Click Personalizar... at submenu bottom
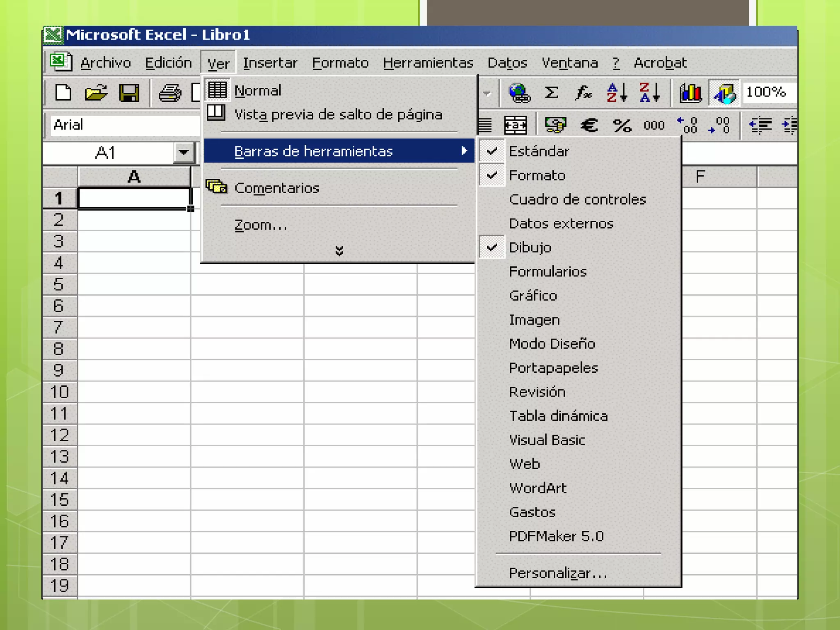The width and height of the screenshot is (840, 630). tap(557, 573)
